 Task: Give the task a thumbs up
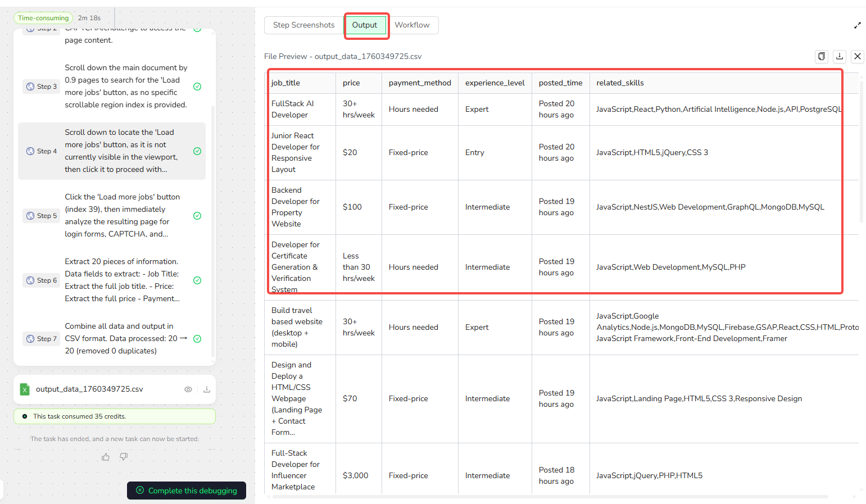tap(106, 457)
